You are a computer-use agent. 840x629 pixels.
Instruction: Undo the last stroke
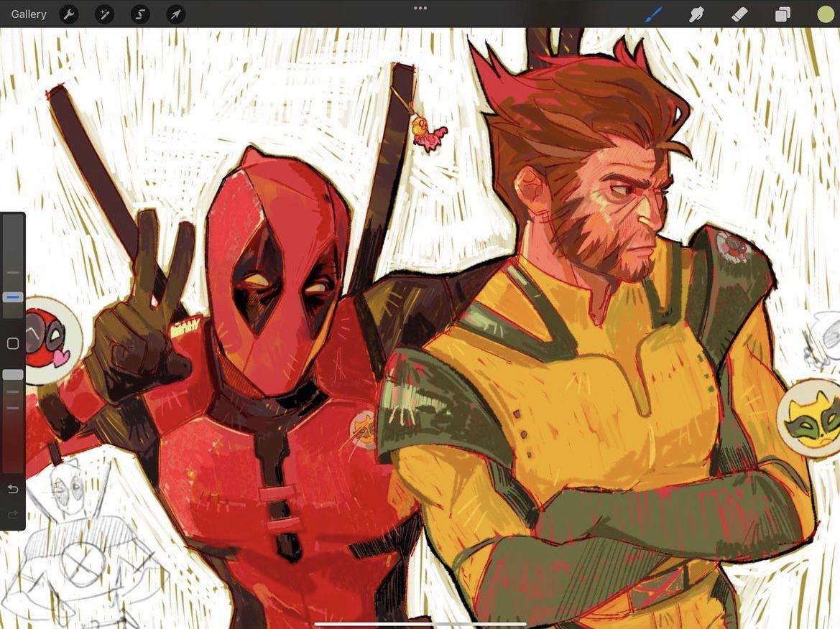pyautogui.click(x=13, y=489)
